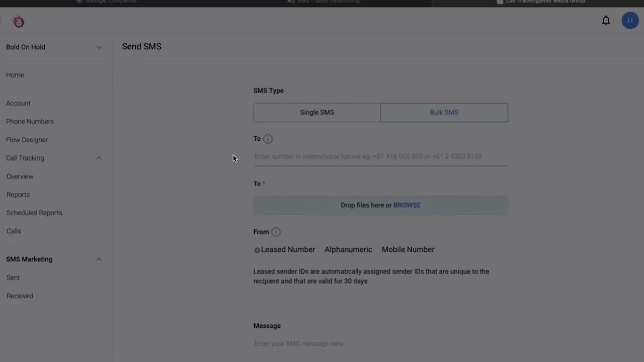This screenshot has height=362, width=644.
Task: Open the Flow Designer
Action: click(x=27, y=140)
